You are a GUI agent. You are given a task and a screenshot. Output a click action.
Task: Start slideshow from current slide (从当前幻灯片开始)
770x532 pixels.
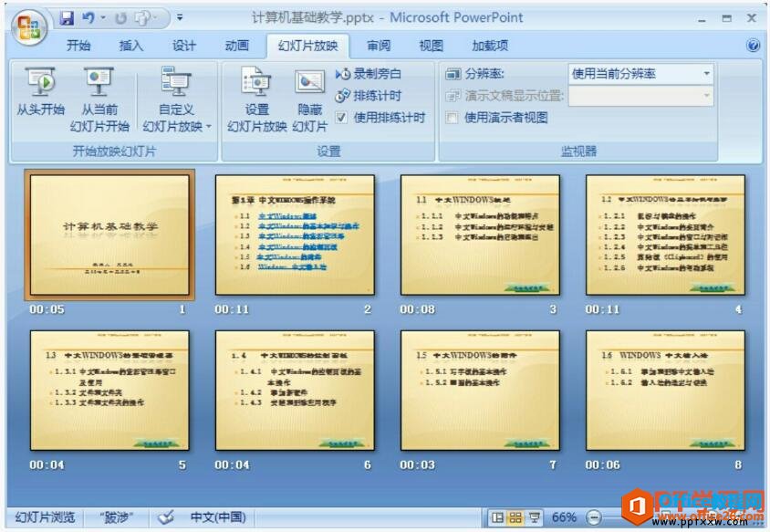99,99
